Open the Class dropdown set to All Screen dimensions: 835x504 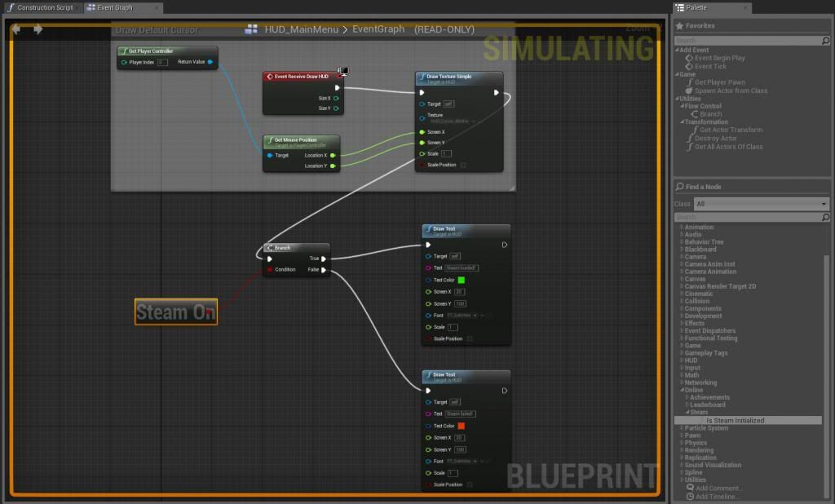pyautogui.click(x=761, y=204)
